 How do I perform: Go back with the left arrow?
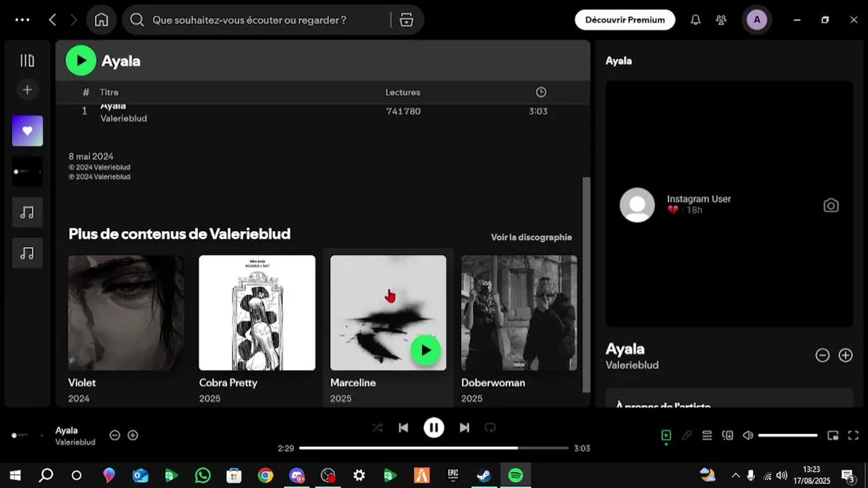coord(52,20)
